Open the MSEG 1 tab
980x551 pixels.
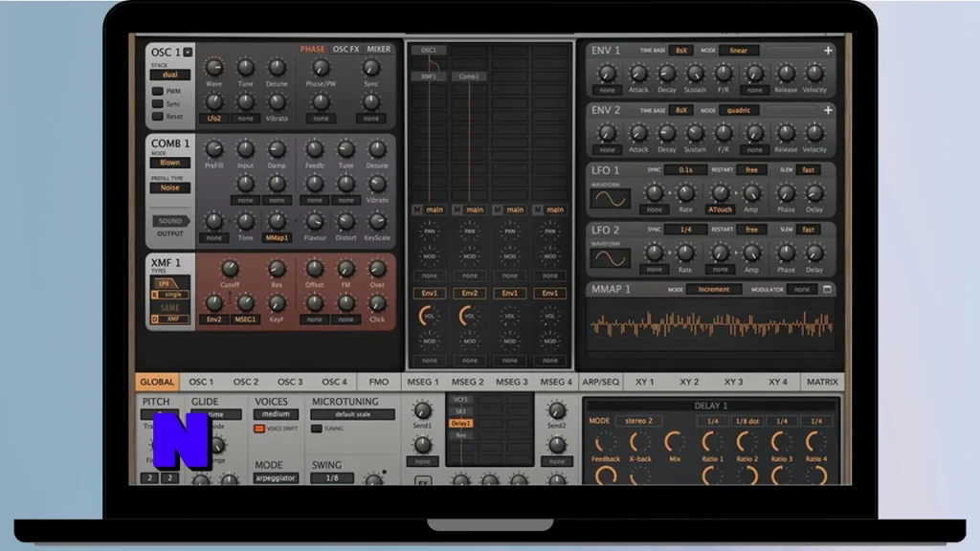(423, 382)
